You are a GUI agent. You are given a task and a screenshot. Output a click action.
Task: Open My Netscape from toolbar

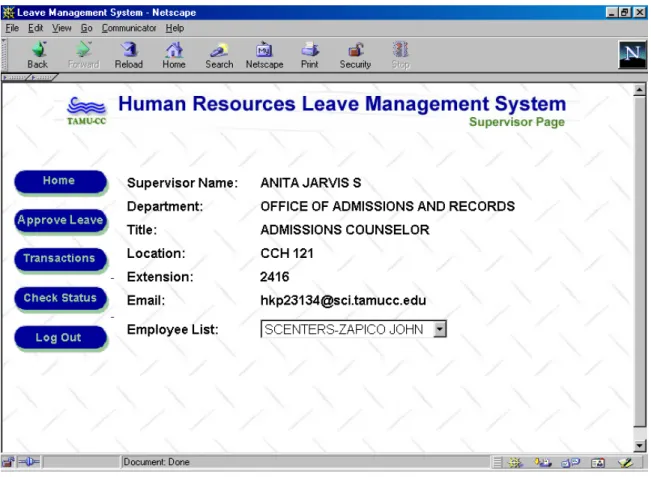coord(264,55)
